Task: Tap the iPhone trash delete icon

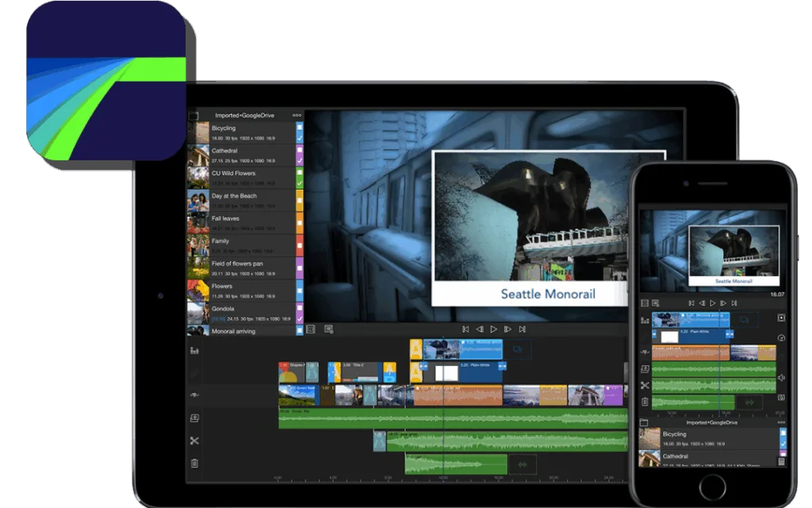Action: [x=645, y=401]
